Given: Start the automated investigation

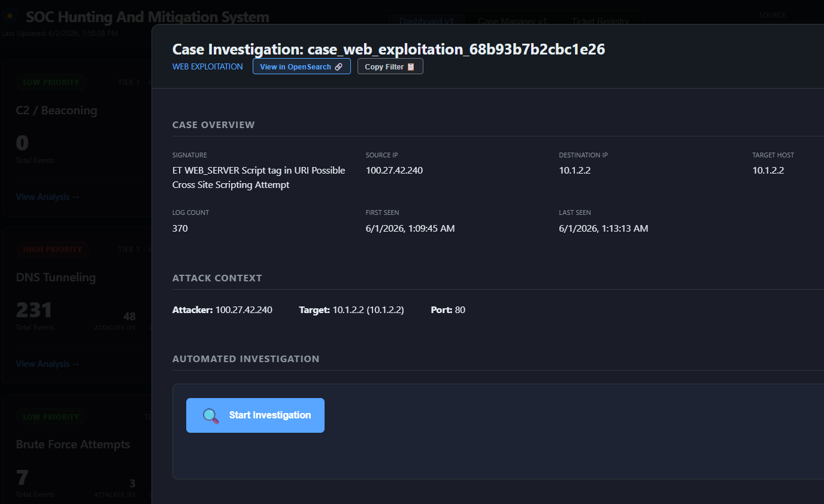Looking at the screenshot, I should pyautogui.click(x=255, y=415).
